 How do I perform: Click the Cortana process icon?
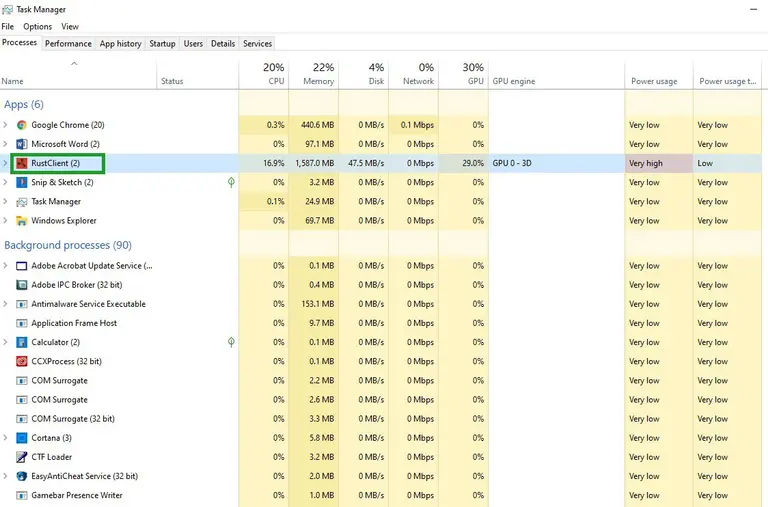22,437
